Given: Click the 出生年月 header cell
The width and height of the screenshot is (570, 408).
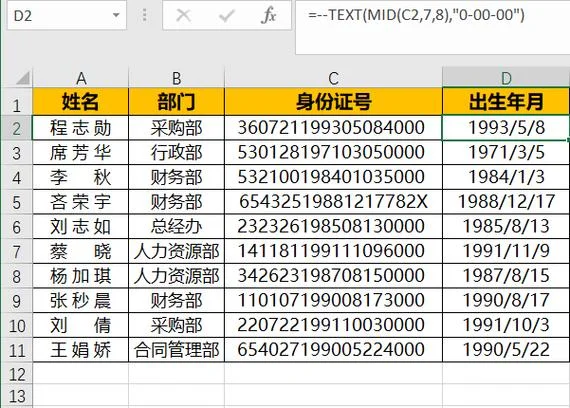Looking at the screenshot, I should pyautogui.click(x=506, y=101).
